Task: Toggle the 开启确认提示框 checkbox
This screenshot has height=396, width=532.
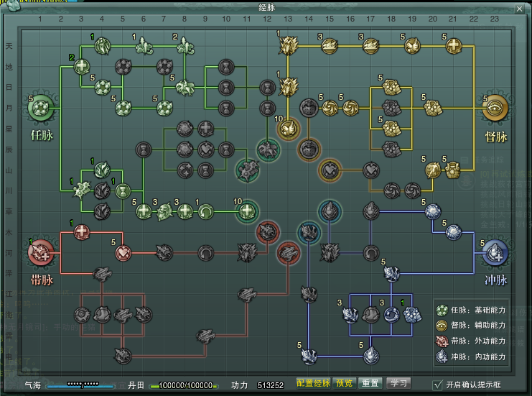Action: (438, 385)
